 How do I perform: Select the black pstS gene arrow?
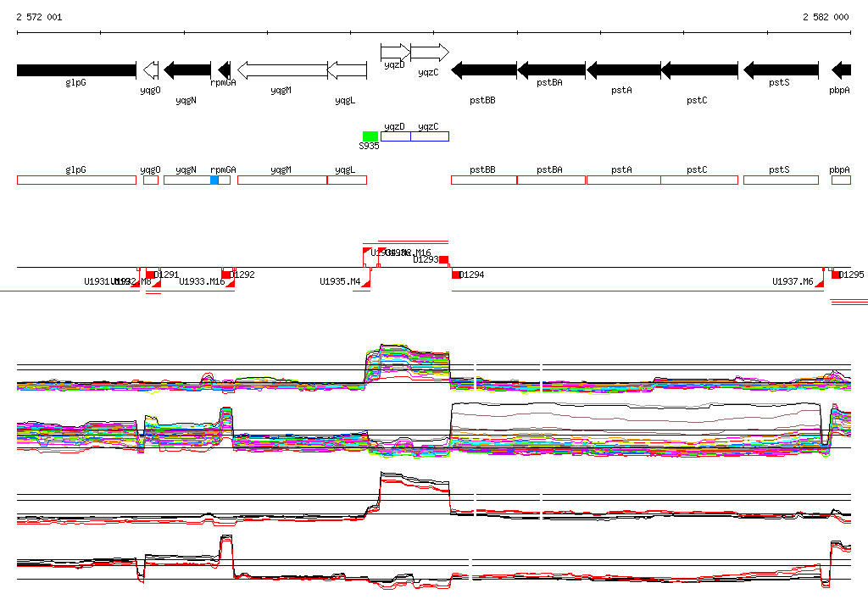(x=781, y=70)
